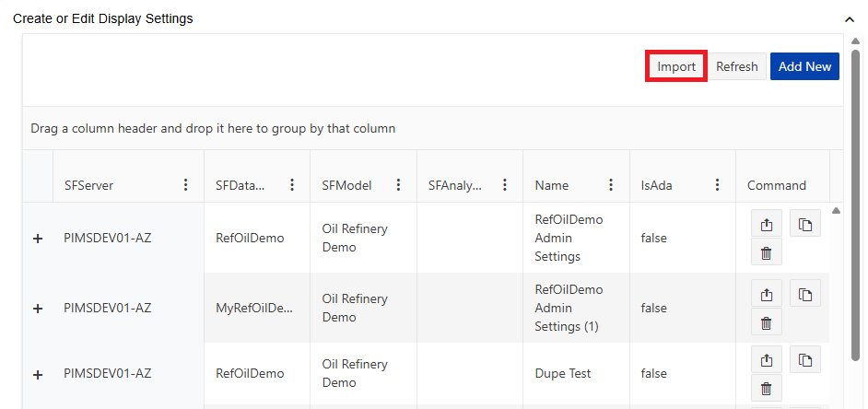Open the IsAda column menu
The width and height of the screenshot is (868, 409).
(x=717, y=185)
